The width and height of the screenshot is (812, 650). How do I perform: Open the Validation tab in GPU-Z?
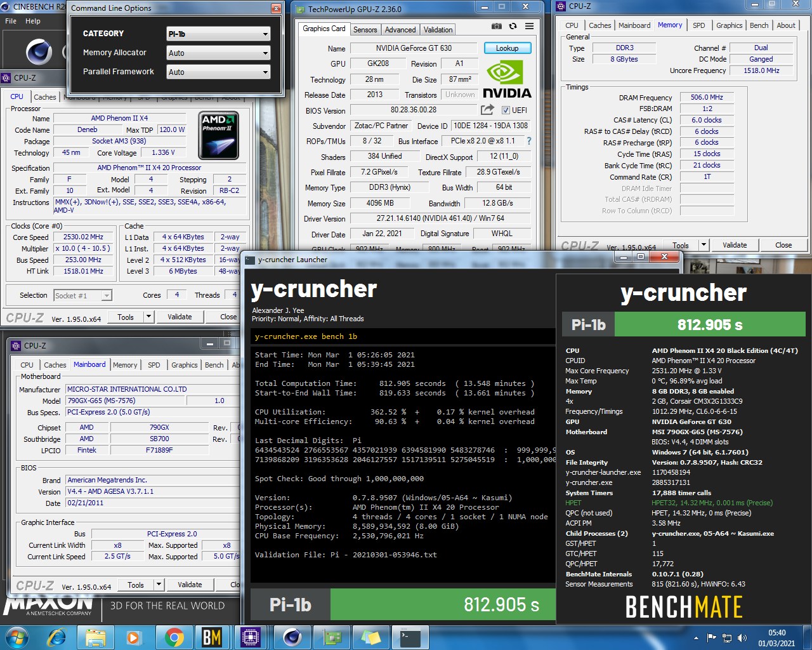tap(438, 29)
